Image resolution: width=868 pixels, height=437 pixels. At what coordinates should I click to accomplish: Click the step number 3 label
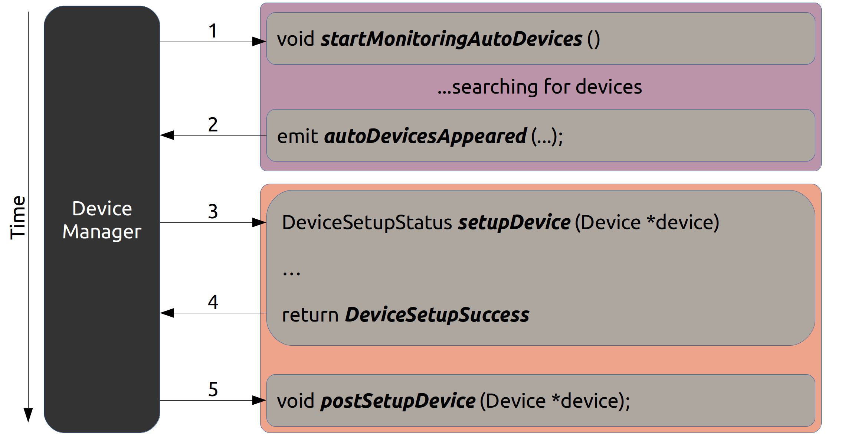click(213, 211)
